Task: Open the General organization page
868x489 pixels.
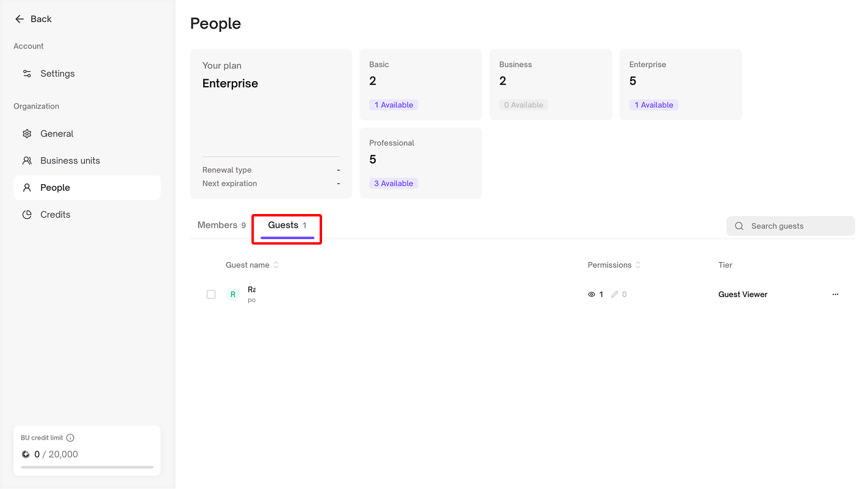Action: [x=57, y=134]
